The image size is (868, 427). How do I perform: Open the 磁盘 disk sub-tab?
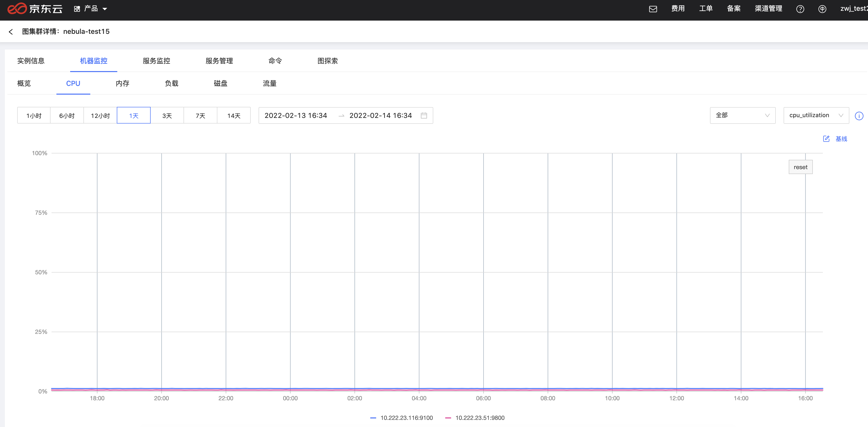220,84
